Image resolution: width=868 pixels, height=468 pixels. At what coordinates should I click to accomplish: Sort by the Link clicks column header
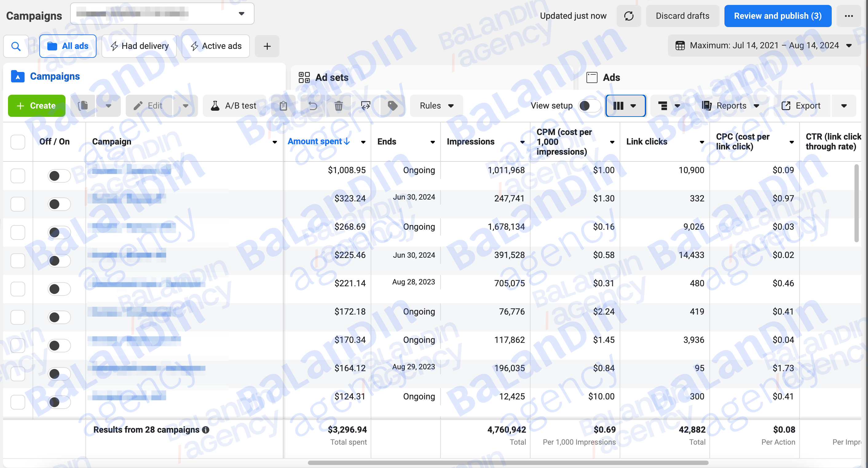tap(647, 142)
